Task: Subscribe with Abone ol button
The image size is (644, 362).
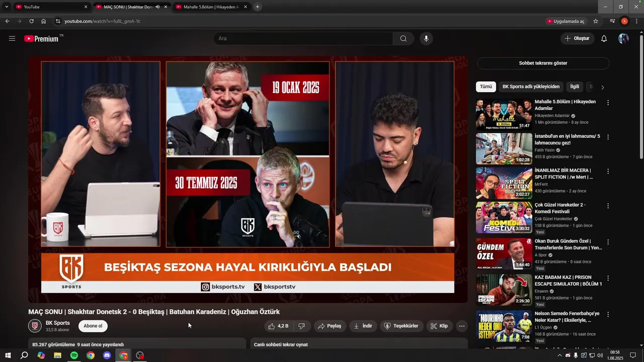Action: [x=93, y=326]
